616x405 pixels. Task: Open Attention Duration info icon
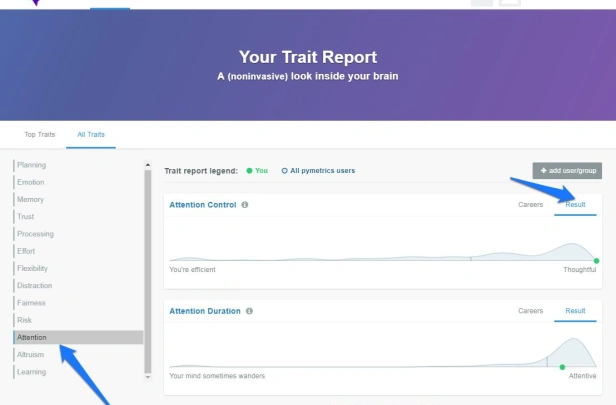coord(249,311)
